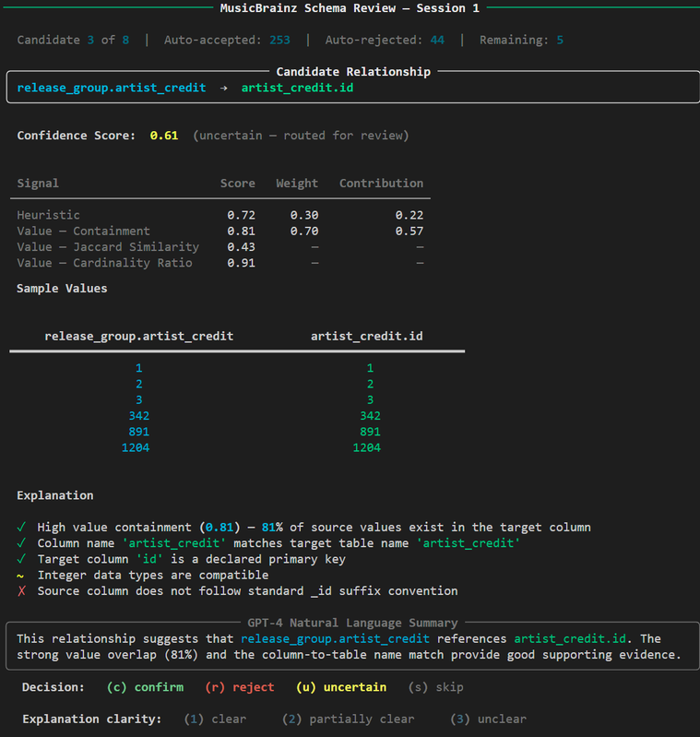
Task: Click the Value – Cardinality Ratio label
Action: point(105,263)
